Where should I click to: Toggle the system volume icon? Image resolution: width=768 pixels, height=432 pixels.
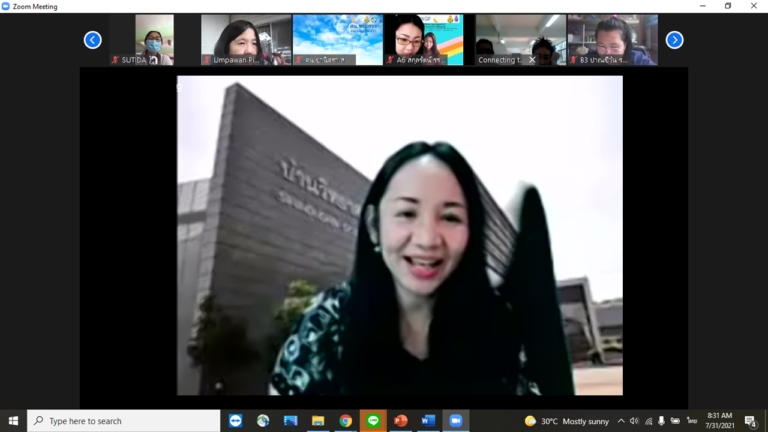pos(634,421)
